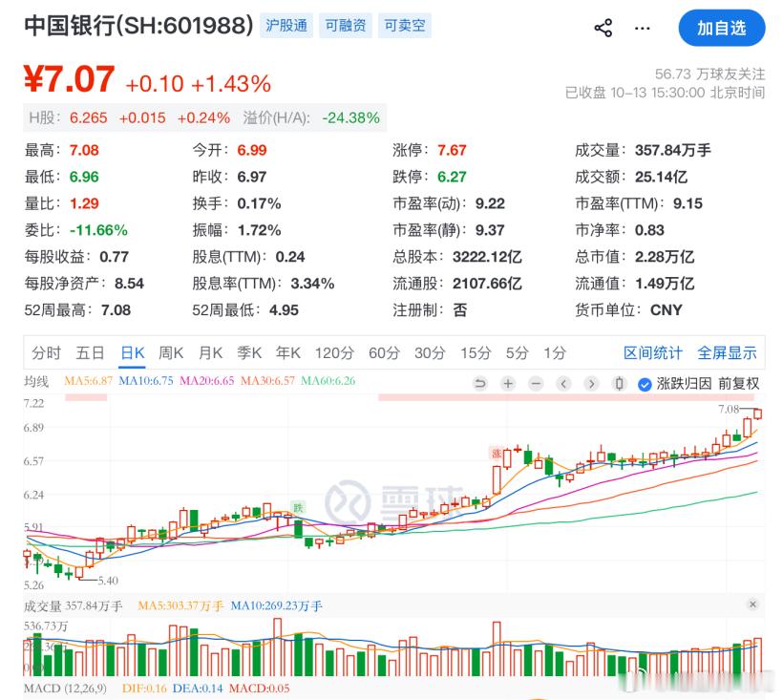
Task: Click the MA60:6.26 moving average label
Action: [328, 381]
